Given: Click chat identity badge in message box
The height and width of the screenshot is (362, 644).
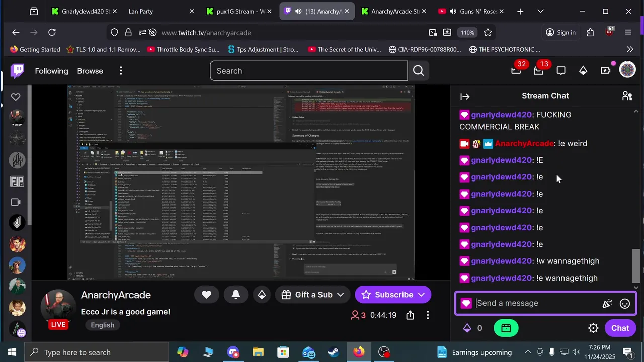Looking at the screenshot, I should (466, 303).
